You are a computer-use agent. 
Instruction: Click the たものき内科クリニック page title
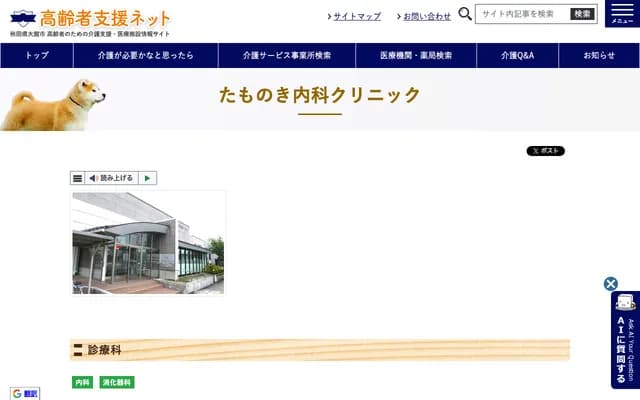click(320, 95)
